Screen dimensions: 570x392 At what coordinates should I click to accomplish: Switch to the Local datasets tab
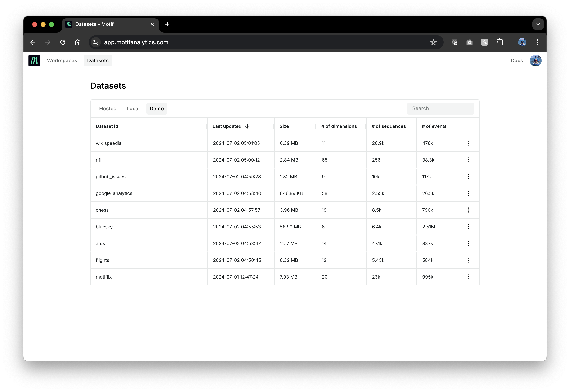133,108
